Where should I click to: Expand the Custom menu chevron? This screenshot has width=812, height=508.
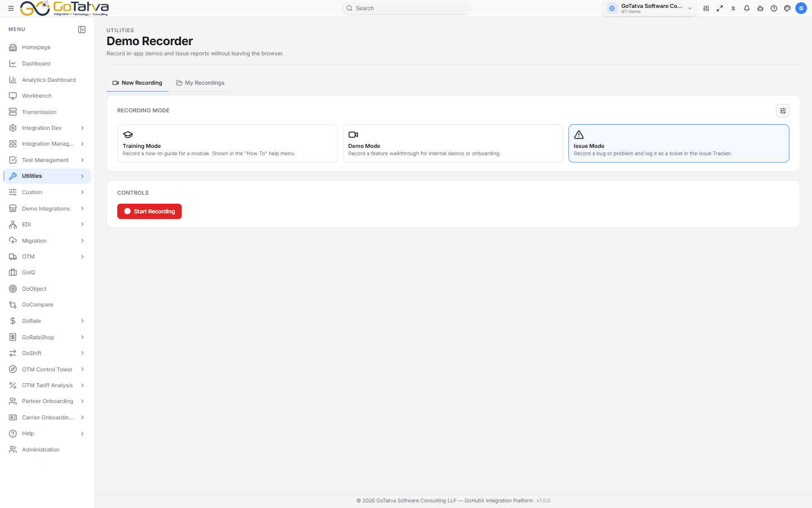point(82,192)
